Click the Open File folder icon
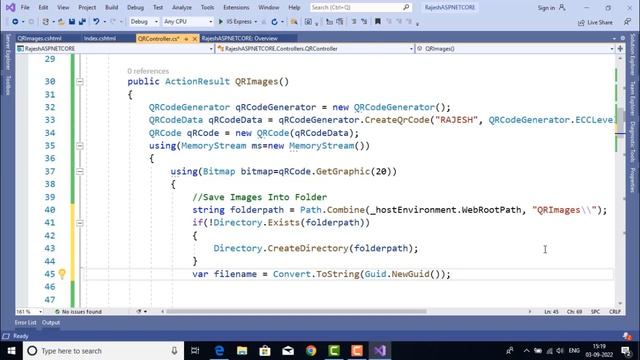This screenshot has height=360, width=640. [61, 22]
